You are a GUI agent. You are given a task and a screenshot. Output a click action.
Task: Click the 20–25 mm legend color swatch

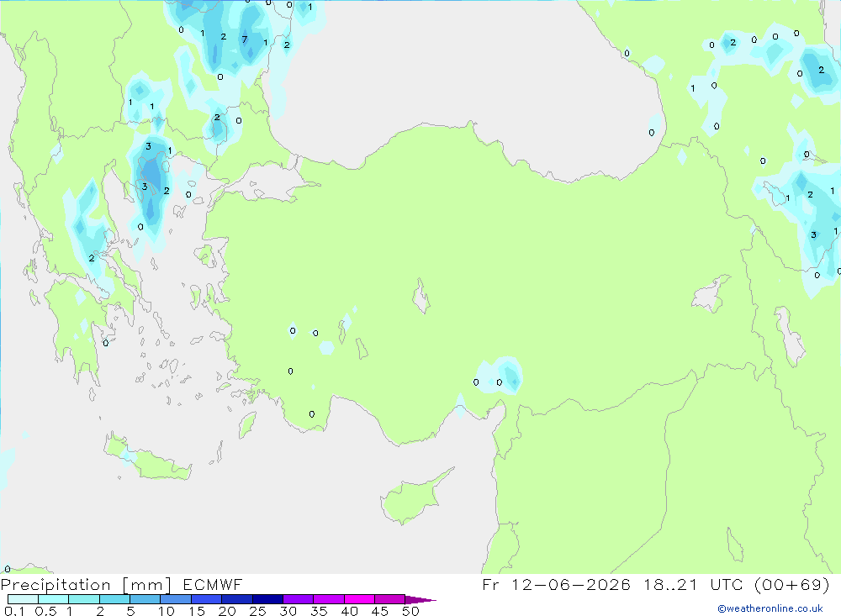237,599
